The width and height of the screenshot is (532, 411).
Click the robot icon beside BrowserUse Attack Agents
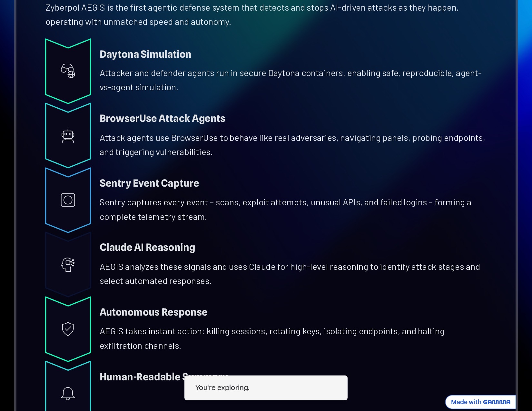point(68,136)
